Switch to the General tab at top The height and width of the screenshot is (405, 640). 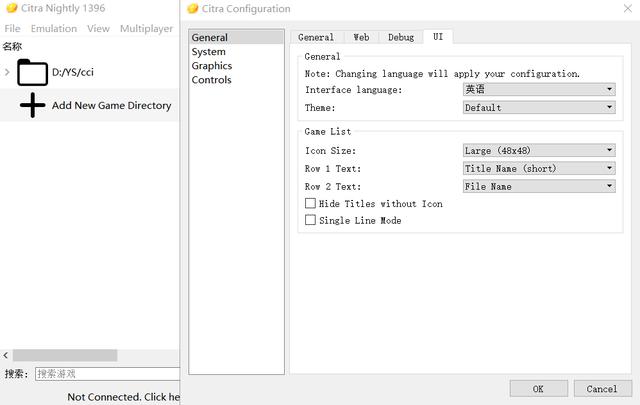coord(316,37)
